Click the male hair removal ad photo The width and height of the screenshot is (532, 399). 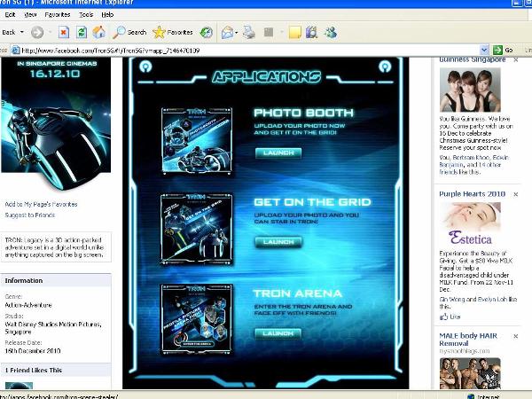(x=470, y=373)
